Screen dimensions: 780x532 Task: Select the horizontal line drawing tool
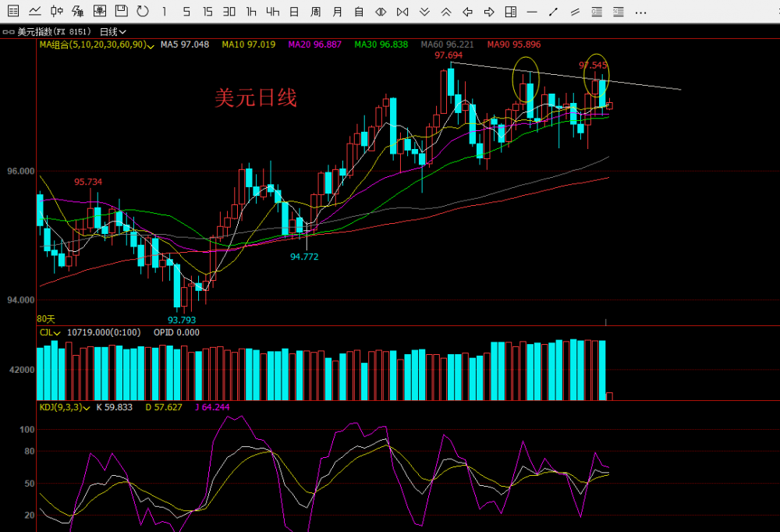tap(532, 12)
